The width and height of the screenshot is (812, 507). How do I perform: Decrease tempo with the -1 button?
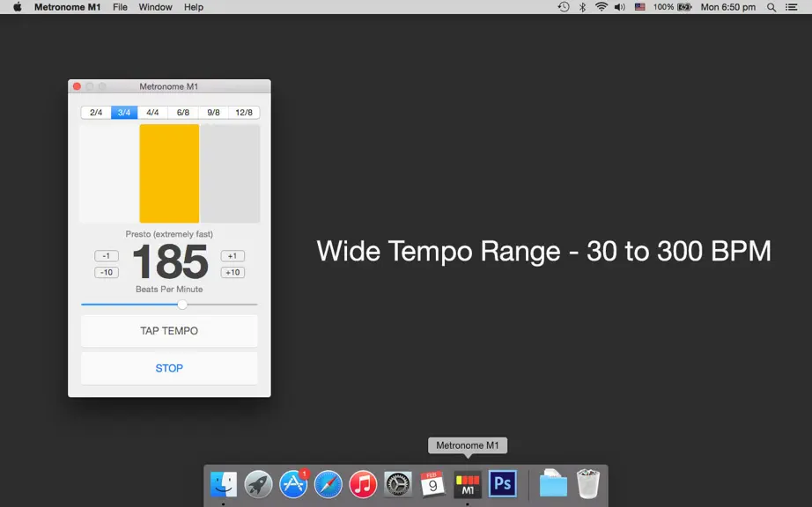[107, 256]
